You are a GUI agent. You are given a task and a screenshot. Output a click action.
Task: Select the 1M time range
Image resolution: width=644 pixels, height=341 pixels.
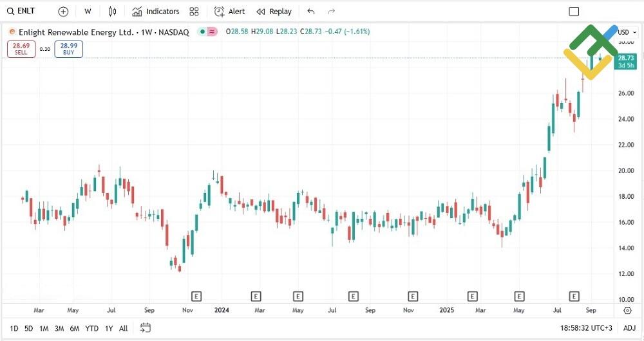tap(44, 328)
